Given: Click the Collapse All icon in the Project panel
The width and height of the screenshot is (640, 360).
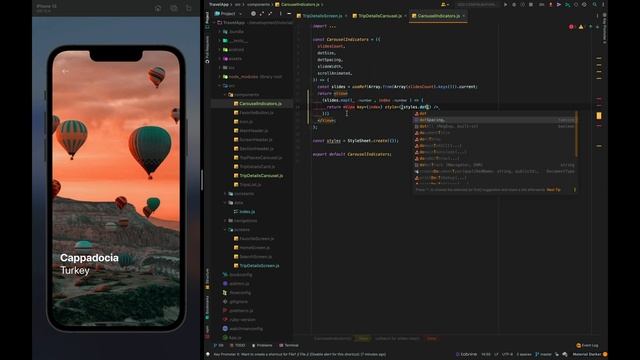Looking at the screenshot, I should pyautogui.click(x=270, y=13).
